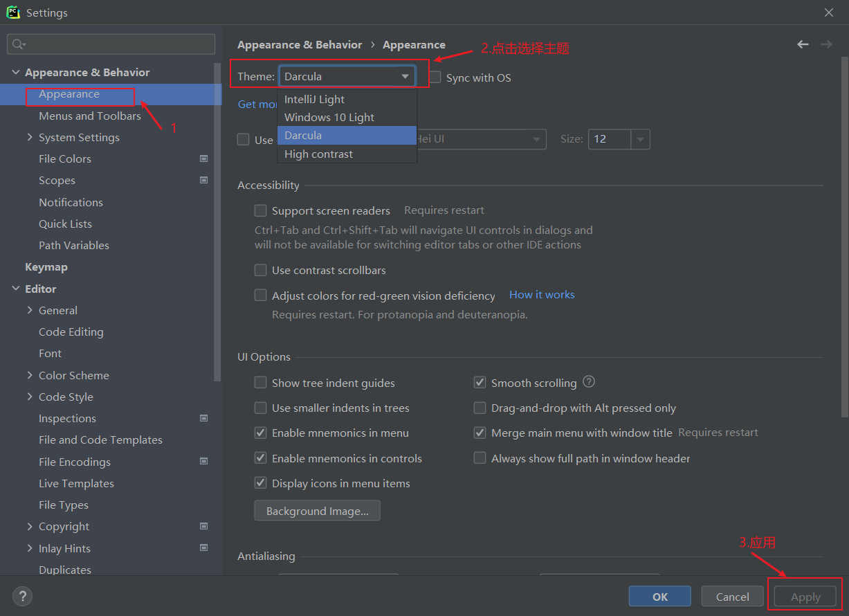Click the project-level icon beside Scopes
Viewport: 849px width, 616px height.
pyautogui.click(x=203, y=180)
